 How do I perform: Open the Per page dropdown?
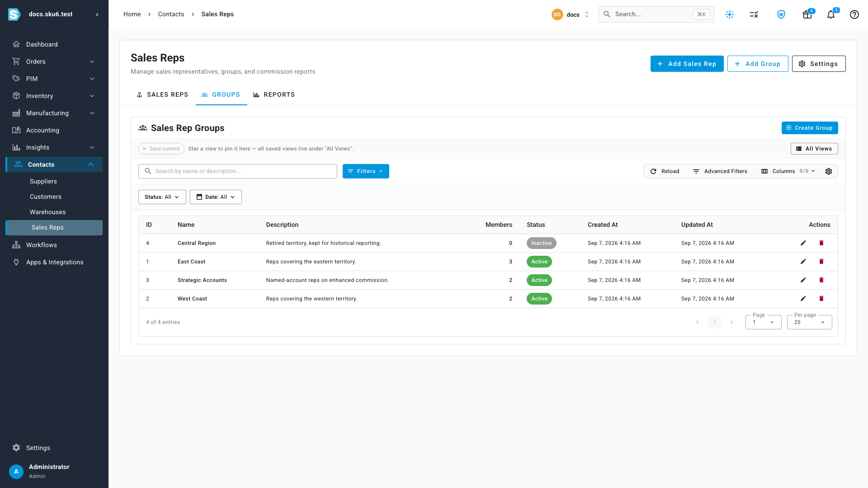point(809,322)
